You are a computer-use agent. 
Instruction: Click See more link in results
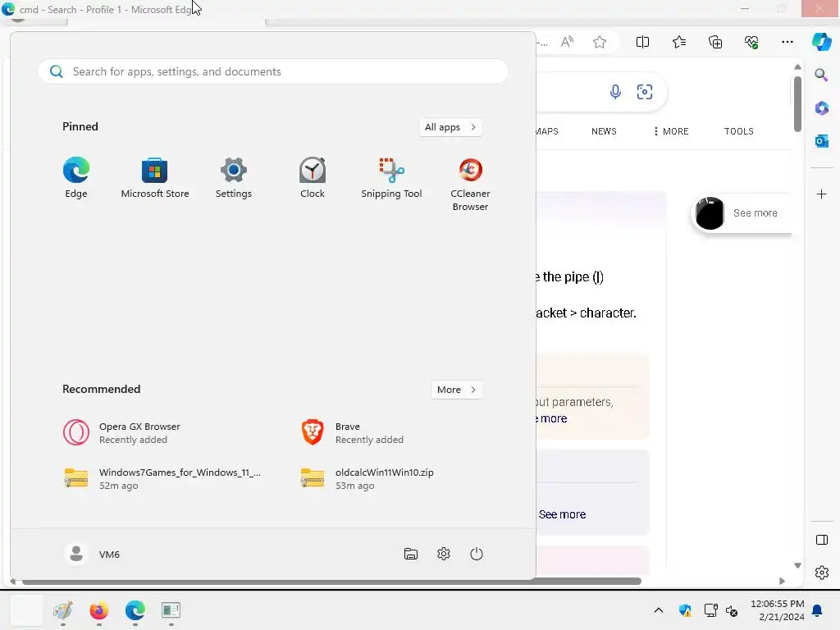coord(562,514)
